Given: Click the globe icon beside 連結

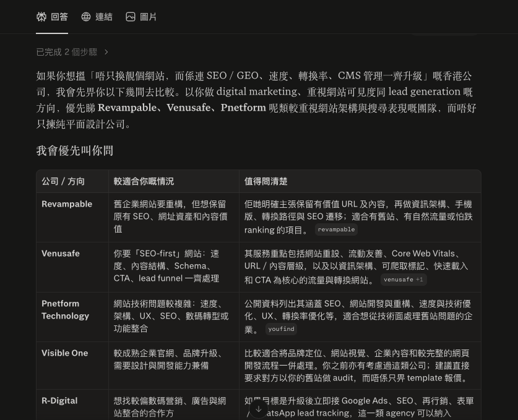Looking at the screenshot, I should pyautogui.click(x=86, y=17).
